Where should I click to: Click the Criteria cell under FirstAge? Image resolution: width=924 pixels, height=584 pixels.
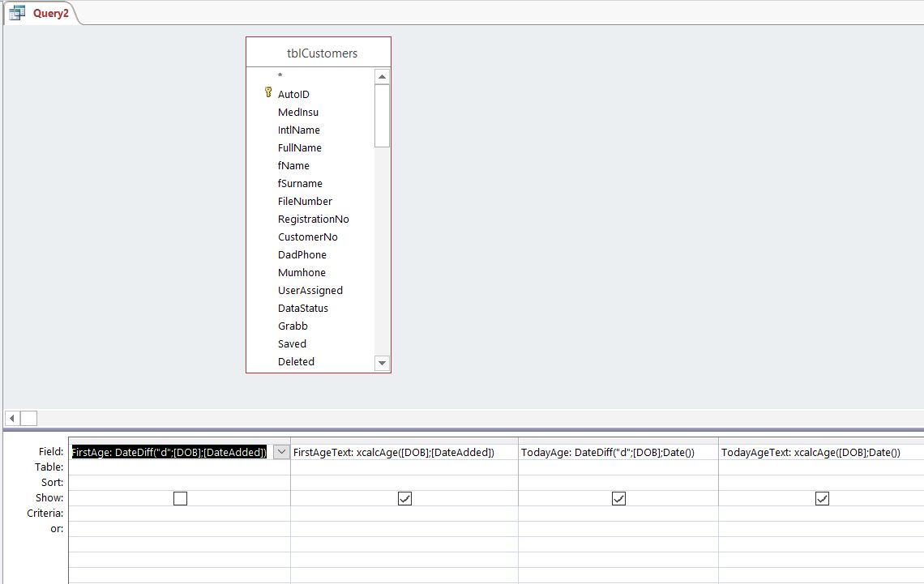[179, 514]
